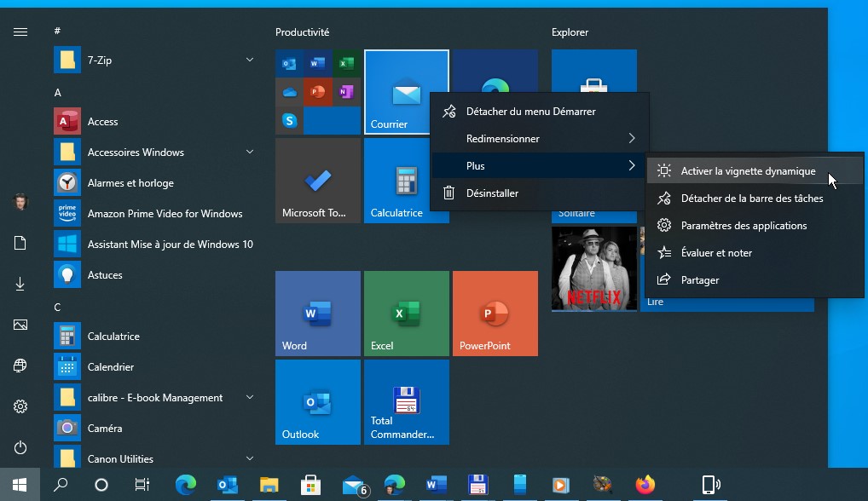Open the Netflix tile thumbnail
Screen dimensions: 868x501
pyautogui.click(x=593, y=268)
